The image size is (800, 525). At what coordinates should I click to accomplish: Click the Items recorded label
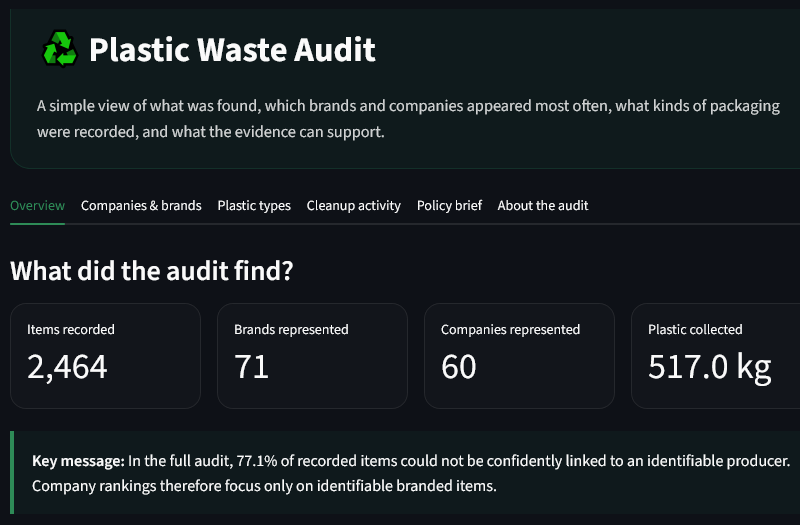71,330
